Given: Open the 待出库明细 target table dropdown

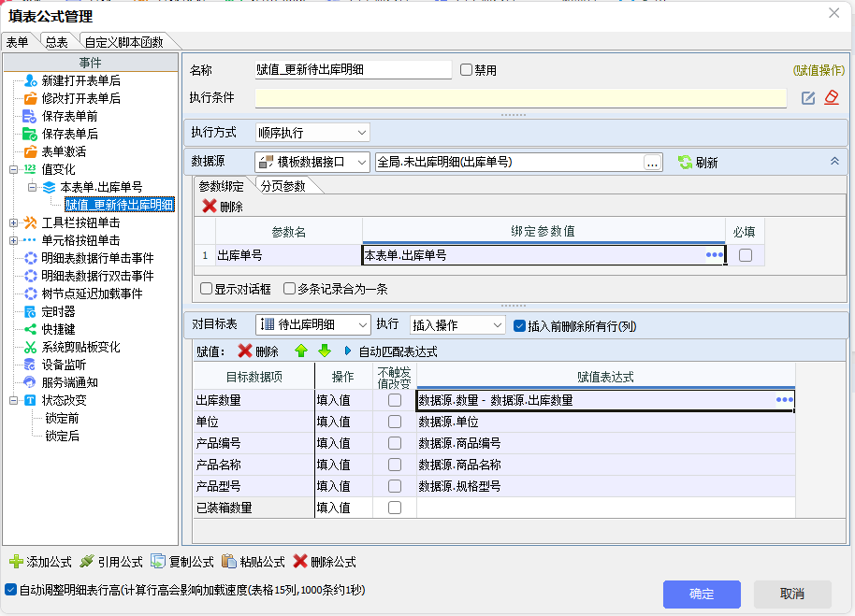Looking at the screenshot, I should 313,324.
